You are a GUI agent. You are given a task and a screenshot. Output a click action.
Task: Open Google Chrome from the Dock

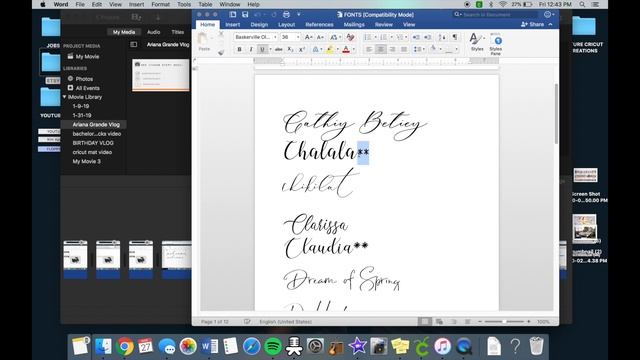click(125, 347)
